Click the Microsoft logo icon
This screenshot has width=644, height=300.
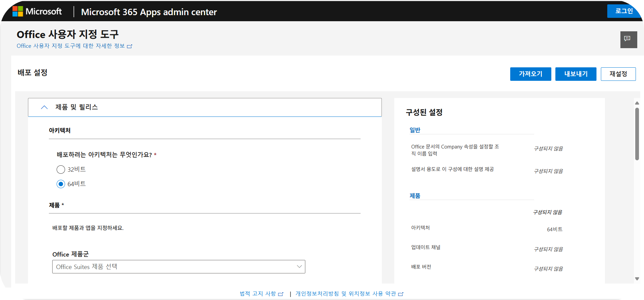click(x=18, y=11)
